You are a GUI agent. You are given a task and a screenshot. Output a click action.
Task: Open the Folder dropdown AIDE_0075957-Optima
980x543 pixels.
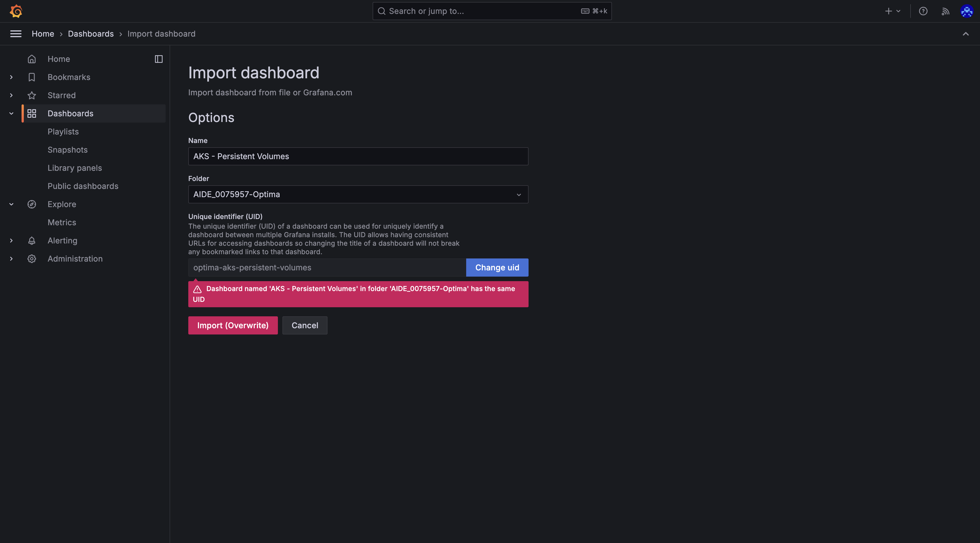click(358, 194)
